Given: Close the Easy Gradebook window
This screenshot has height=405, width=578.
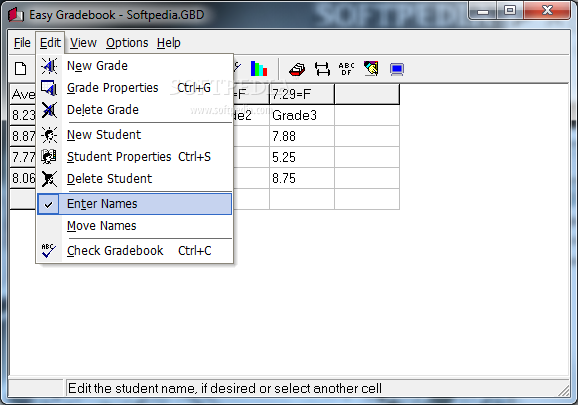Looking at the screenshot, I should point(547,10).
